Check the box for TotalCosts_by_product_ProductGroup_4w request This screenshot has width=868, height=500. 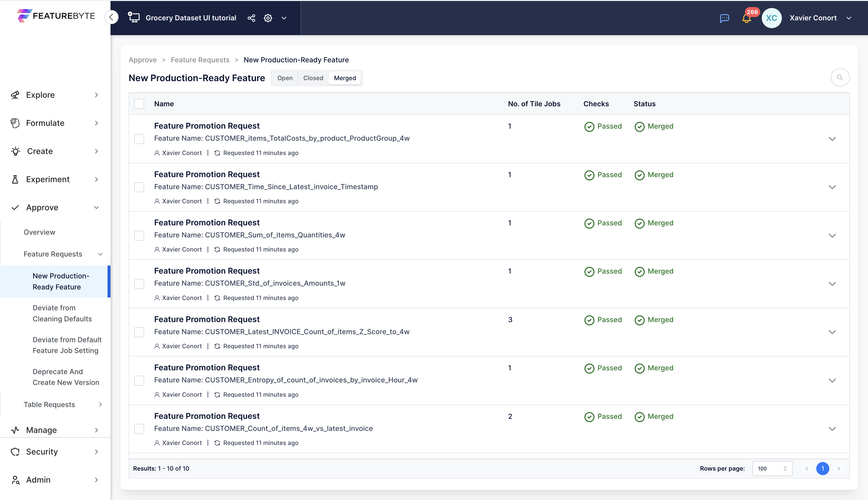tap(139, 139)
